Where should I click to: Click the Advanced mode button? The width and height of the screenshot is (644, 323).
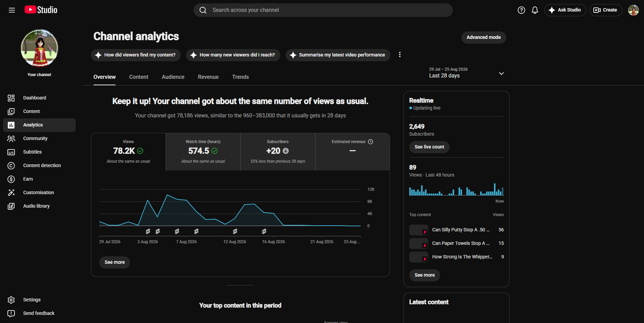coord(484,37)
